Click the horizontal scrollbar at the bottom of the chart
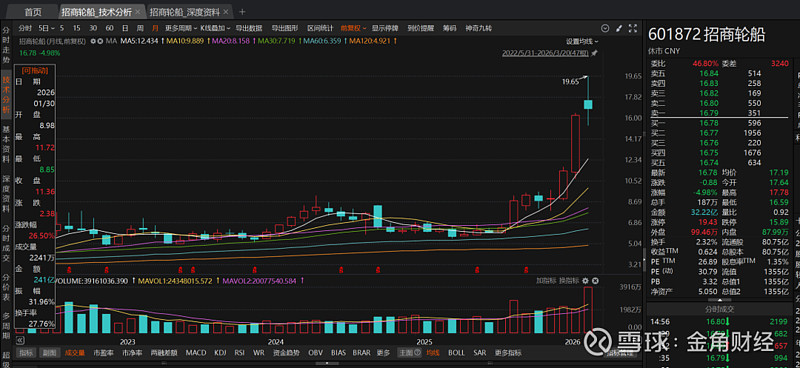This screenshot has height=368, width=800. pyautogui.click(x=327, y=363)
